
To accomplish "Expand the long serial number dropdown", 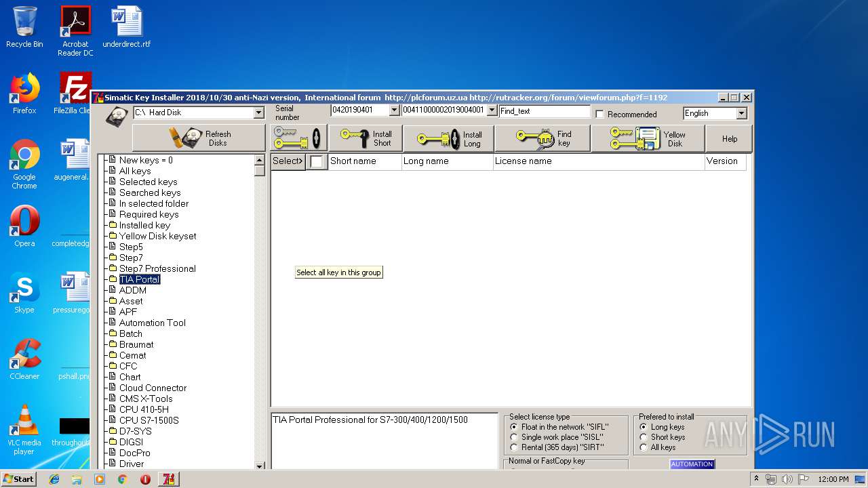I will pos(492,110).
